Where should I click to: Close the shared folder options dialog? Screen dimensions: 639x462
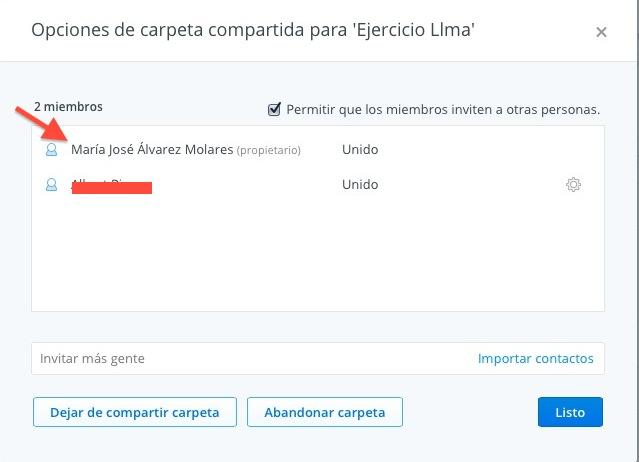(601, 32)
